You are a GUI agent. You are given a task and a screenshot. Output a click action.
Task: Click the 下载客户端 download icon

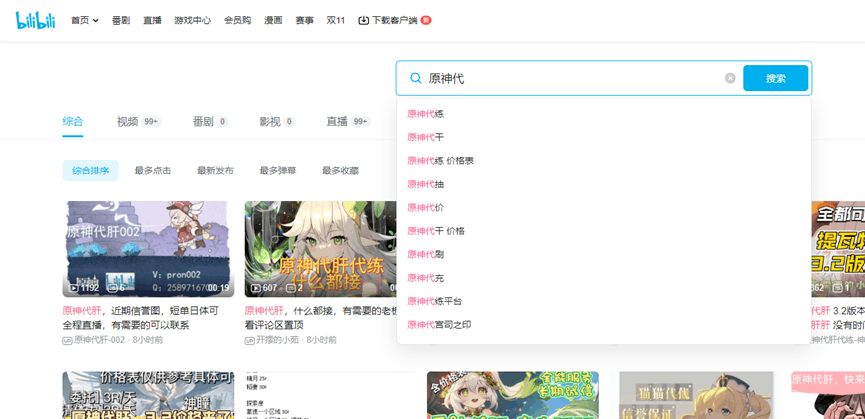coord(364,20)
